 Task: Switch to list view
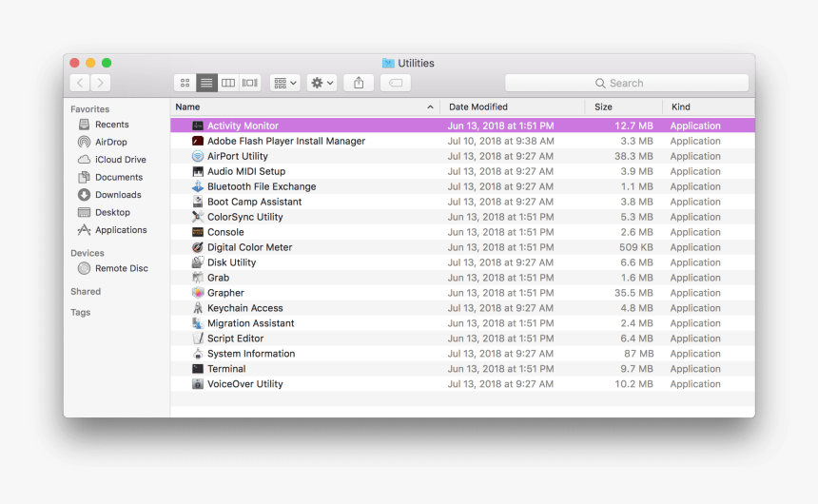tap(206, 83)
